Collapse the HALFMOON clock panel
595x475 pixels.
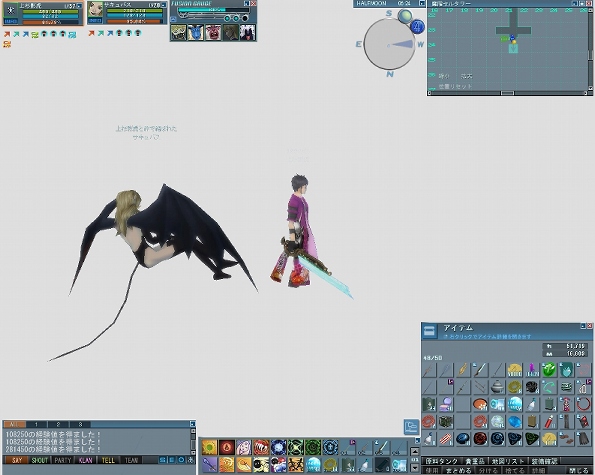422,3
